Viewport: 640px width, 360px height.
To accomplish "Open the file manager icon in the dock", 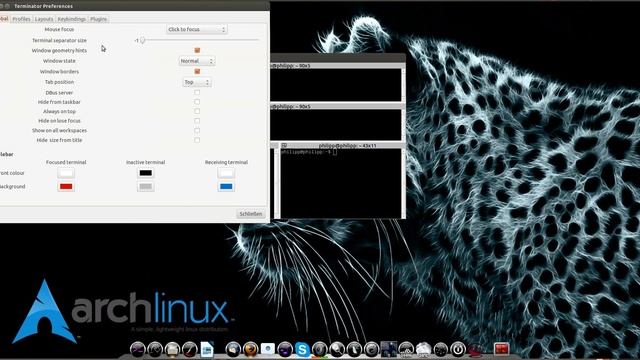I will 172,350.
